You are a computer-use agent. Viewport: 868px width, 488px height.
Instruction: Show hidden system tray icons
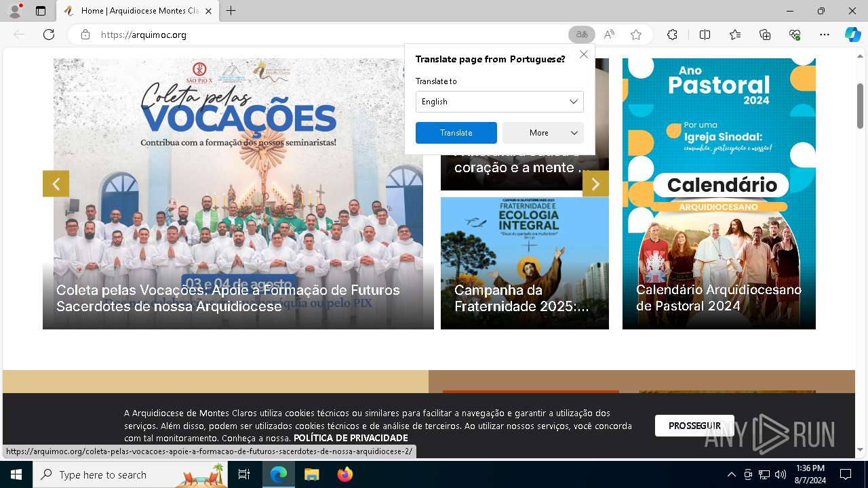(731, 474)
